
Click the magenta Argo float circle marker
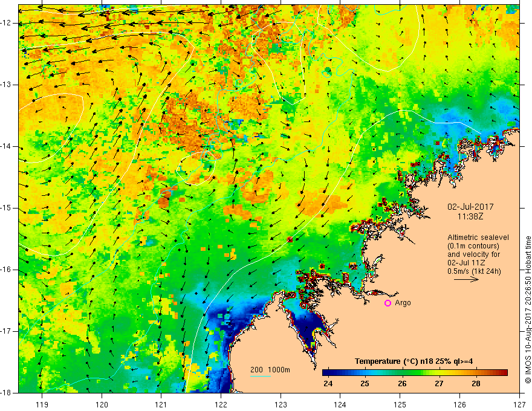388,303
